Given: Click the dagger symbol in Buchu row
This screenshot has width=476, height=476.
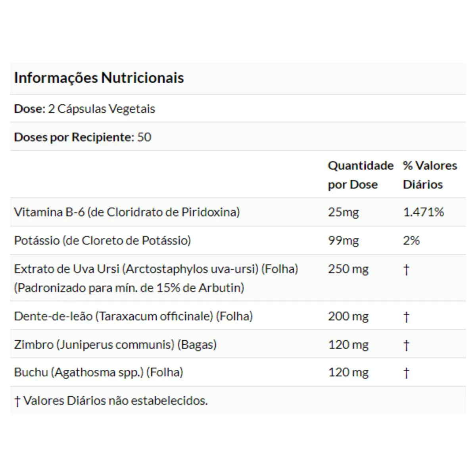Looking at the screenshot, I should 406,373.
